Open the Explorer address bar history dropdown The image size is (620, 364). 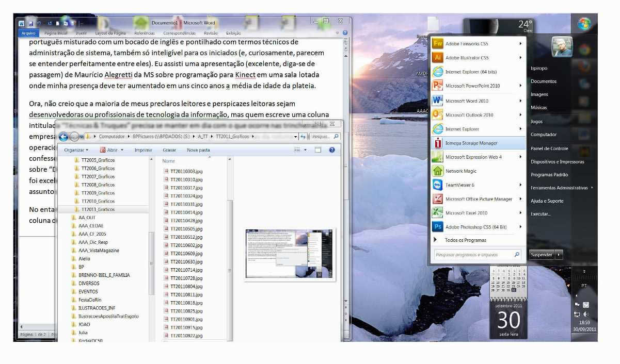click(x=296, y=137)
